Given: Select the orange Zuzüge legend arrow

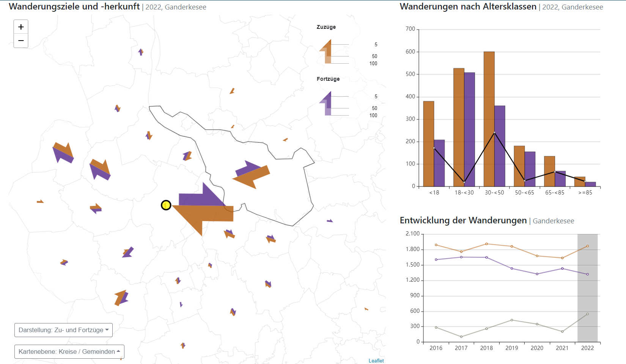Looking at the screenshot, I should coord(326,51).
